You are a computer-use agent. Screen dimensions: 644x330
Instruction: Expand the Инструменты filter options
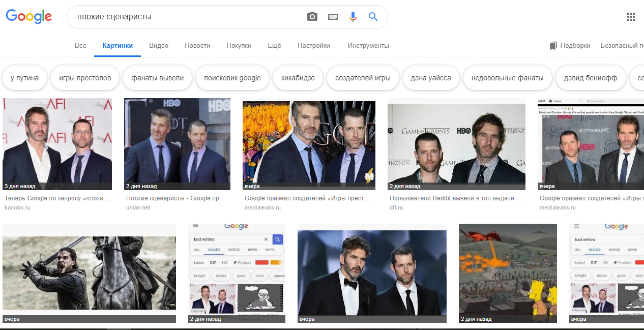click(x=368, y=46)
